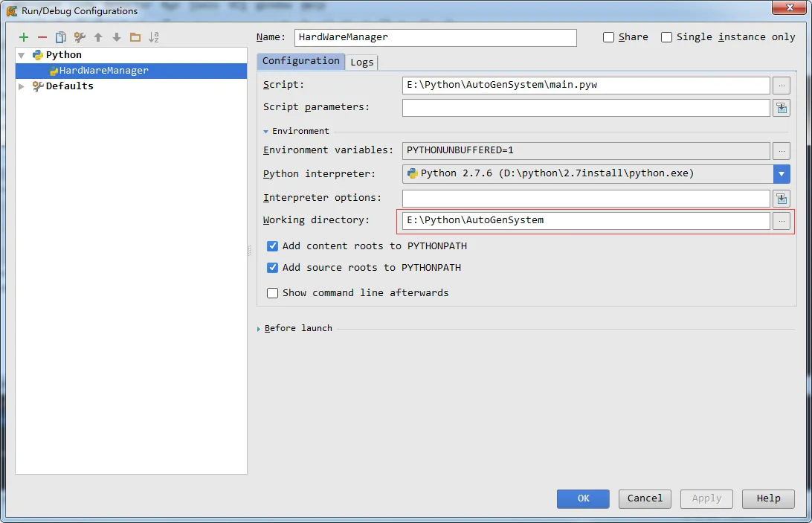Click the green plus add configuration icon
812x523 pixels.
24,37
